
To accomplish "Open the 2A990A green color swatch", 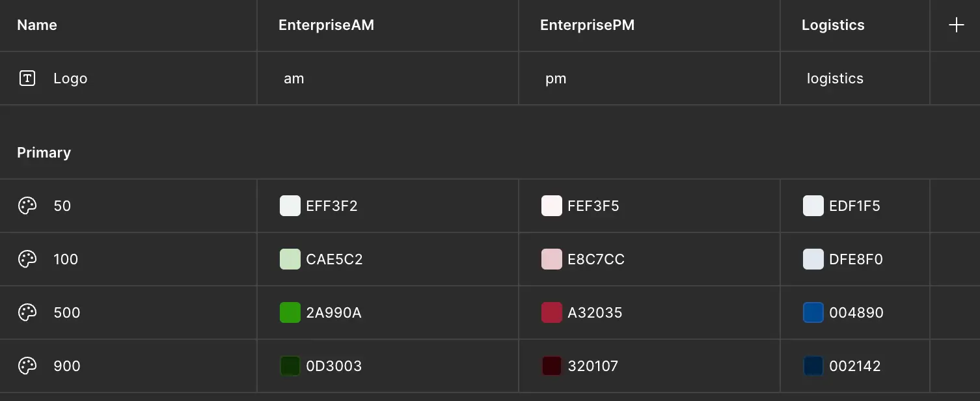I will point(290,313).
